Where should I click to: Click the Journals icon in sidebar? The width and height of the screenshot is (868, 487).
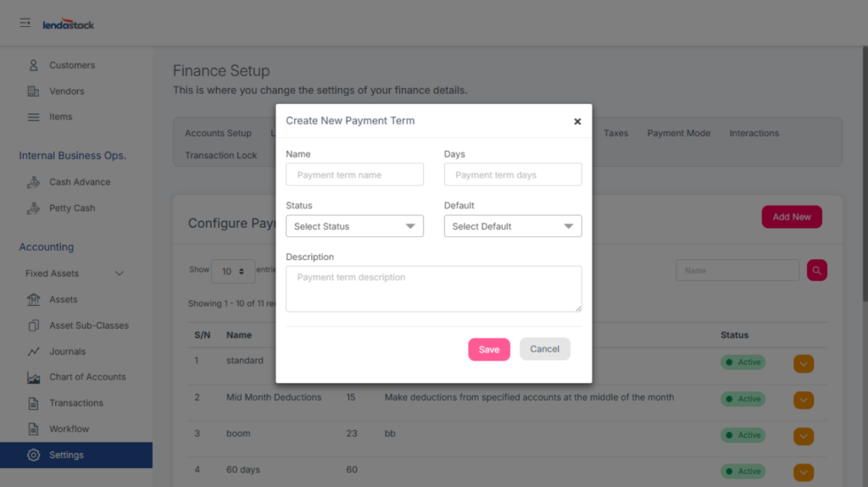34,351
